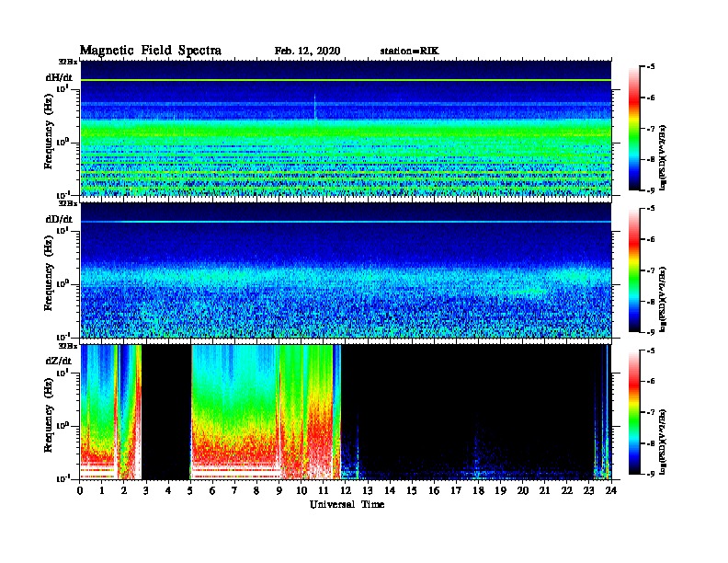
Task: Click the cyan horizontal line in the dD/dt spectrogram
Action: 346,222
